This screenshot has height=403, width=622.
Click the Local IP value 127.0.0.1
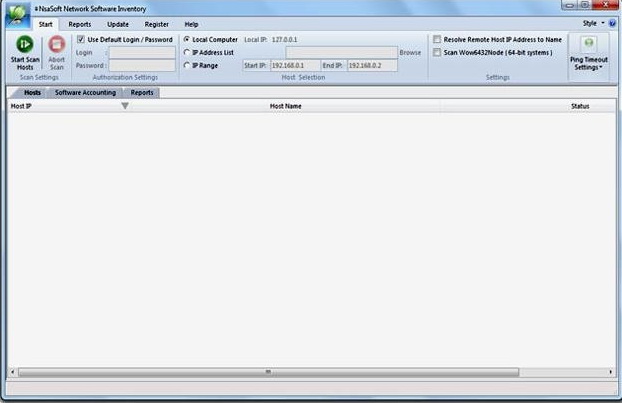pyautogui.click(x=284, y=40)
